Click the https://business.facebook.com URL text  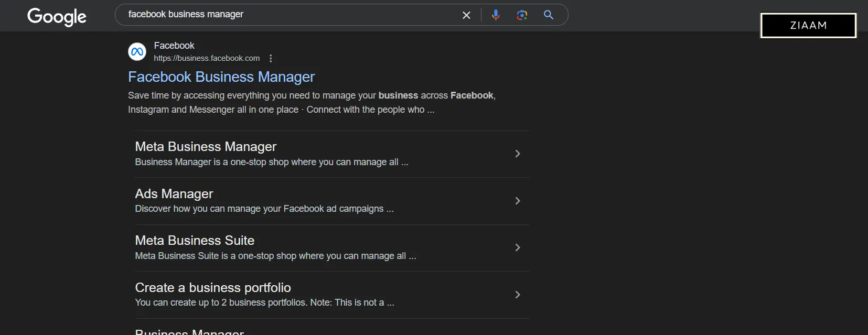coord(207,58)
